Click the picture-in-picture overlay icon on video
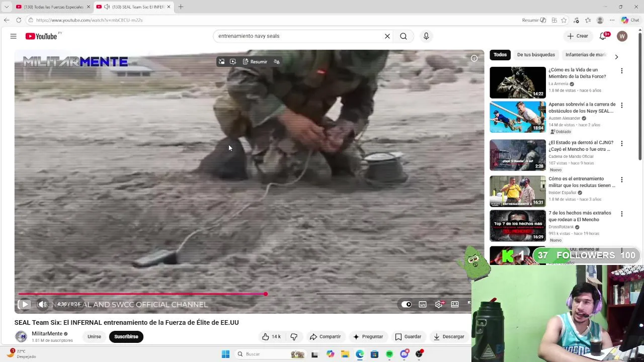Image resolution: width=644 pixels, height=362 pixels. (x=221, y=62)
